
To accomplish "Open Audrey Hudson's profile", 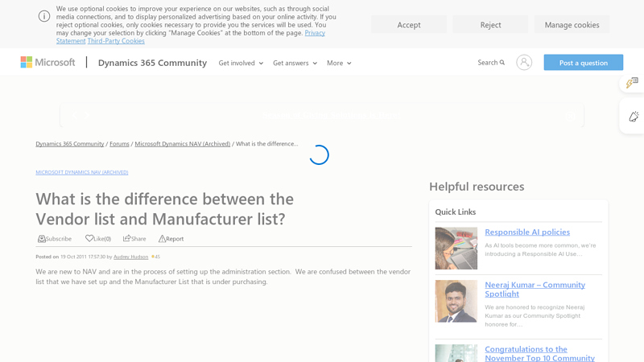I will point(130,257).
